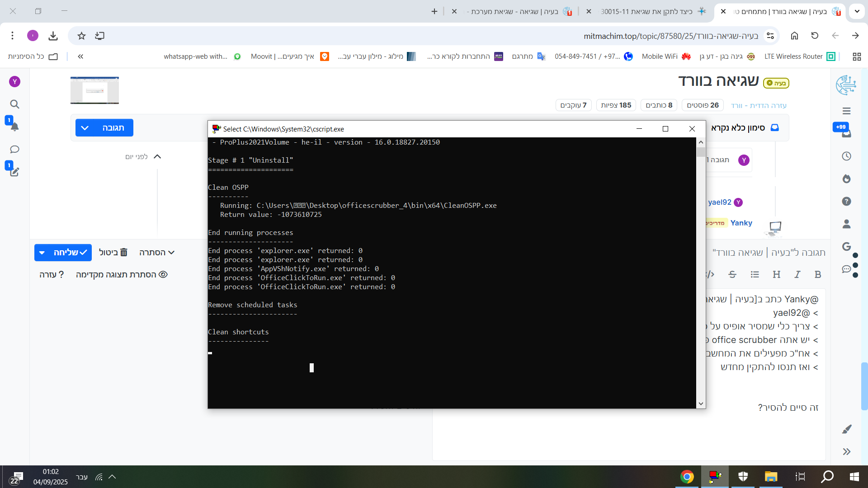Apply strikethrough formatting in composer
The height and width of the screenshot is (488, 868).
coord(732,274)
